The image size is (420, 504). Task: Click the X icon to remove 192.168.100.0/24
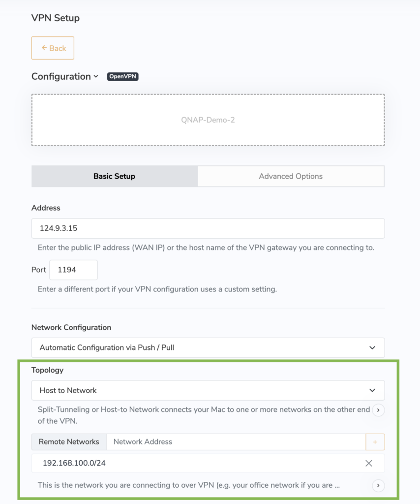369,463
